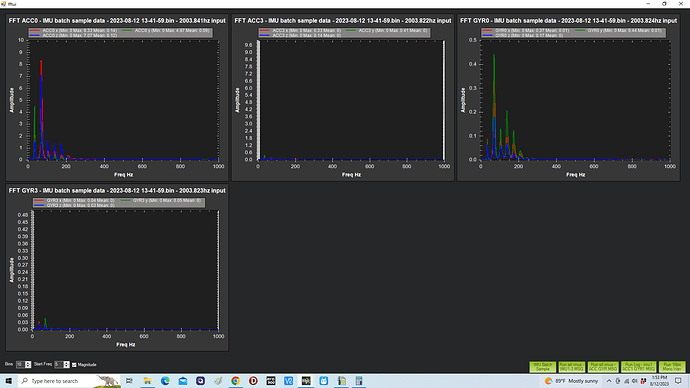The image size is (690, 388).
Task: Open the Mail app icon
Action: click(x=183, y=381)
